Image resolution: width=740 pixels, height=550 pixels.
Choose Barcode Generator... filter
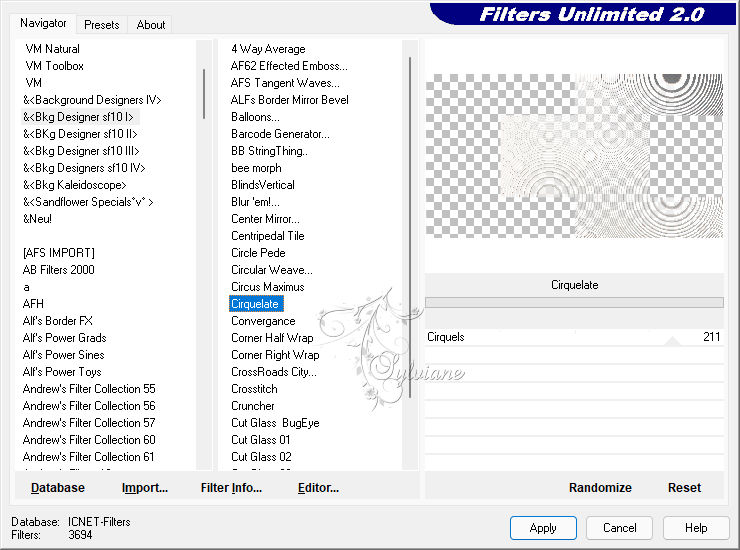pos(280,134)
